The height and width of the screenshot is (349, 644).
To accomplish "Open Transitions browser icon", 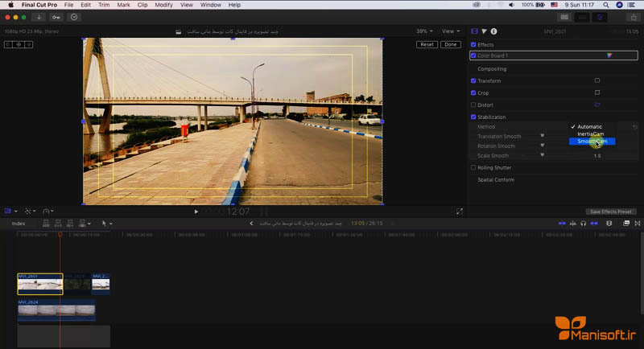I will [x=638, y=224].
